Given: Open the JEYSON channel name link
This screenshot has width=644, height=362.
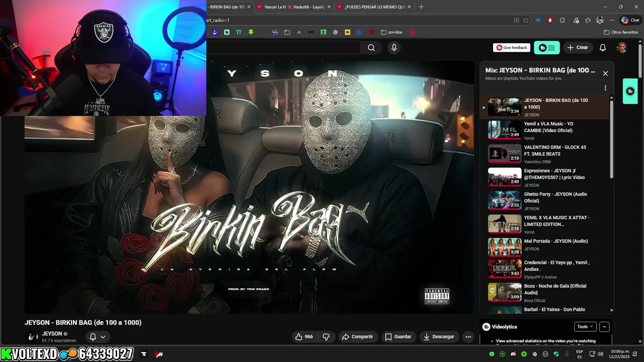Looking at the screenshot, I should point(52,334).
